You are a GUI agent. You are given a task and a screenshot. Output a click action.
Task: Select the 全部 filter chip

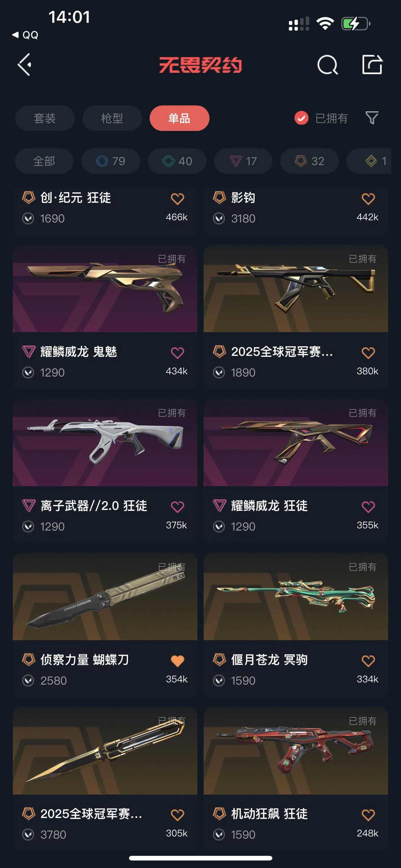44,161
